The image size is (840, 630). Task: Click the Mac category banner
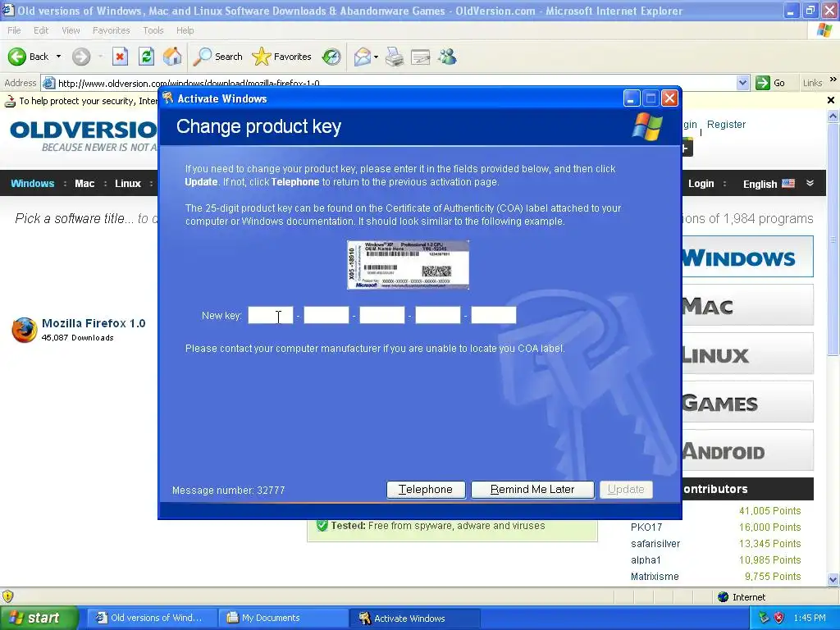point(747,305)
